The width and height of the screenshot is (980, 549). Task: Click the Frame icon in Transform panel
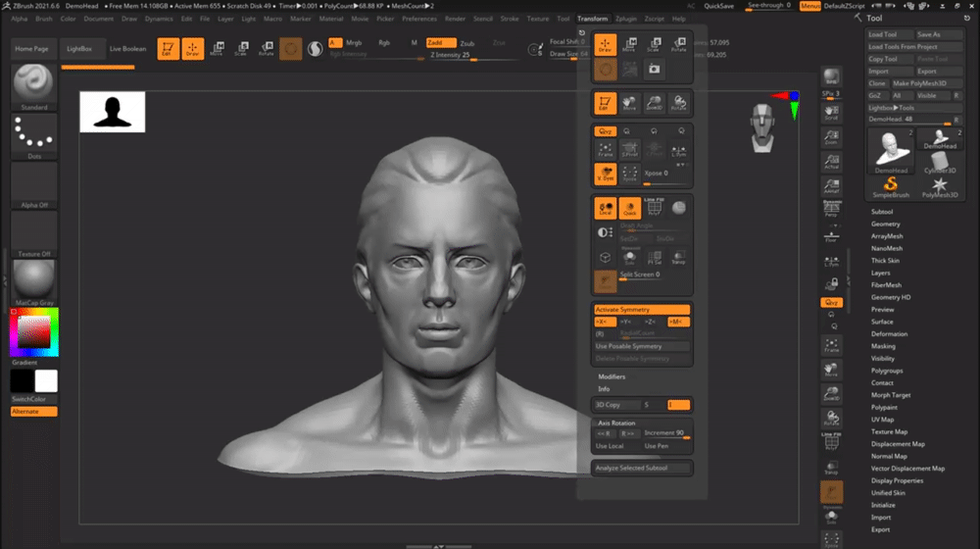(605, 149)
